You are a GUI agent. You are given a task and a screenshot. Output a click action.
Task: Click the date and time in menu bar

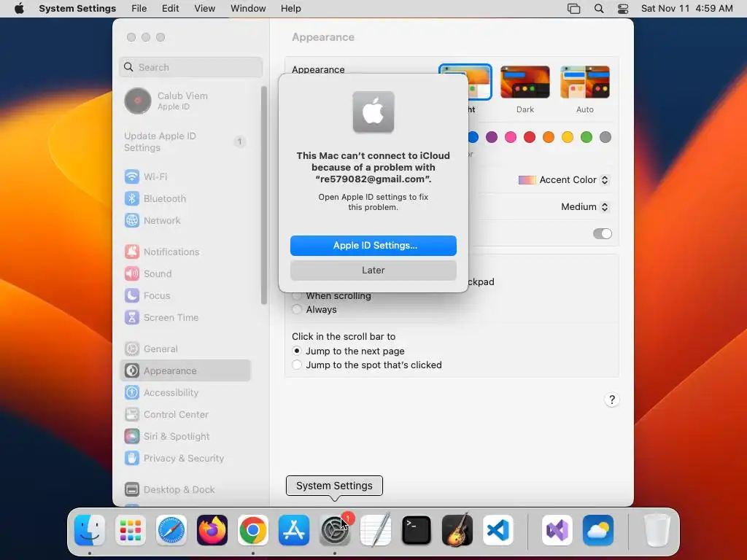coord(686,9)
